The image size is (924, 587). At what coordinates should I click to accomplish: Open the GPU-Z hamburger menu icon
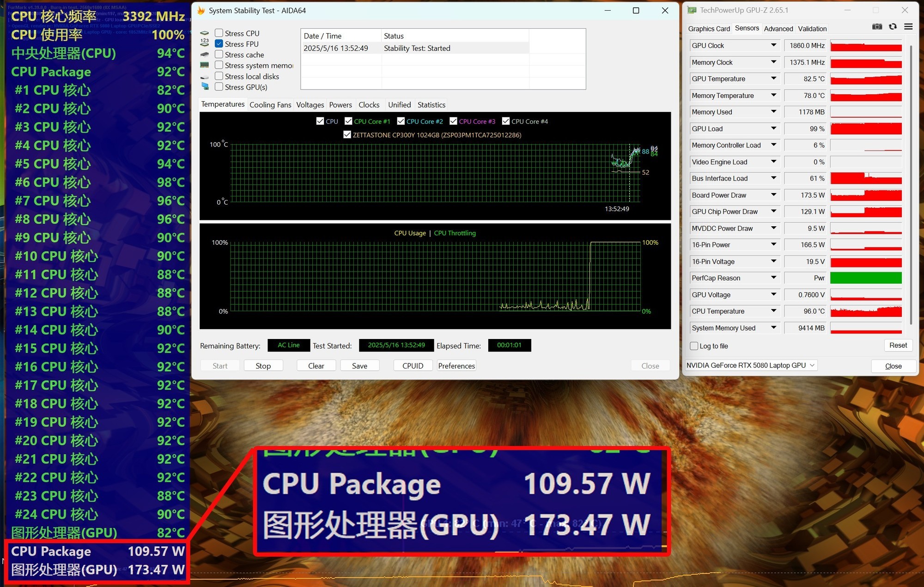point(908,27)
